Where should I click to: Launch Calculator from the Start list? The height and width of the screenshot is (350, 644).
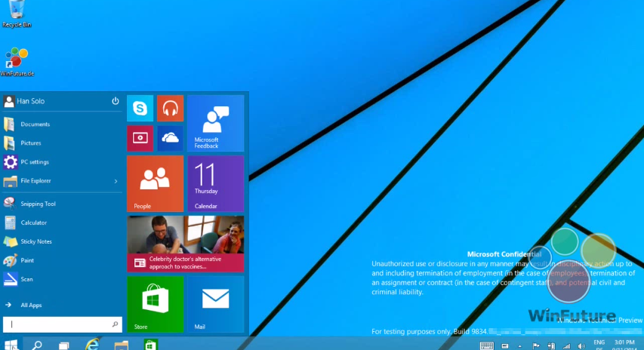tap(62, 223)
